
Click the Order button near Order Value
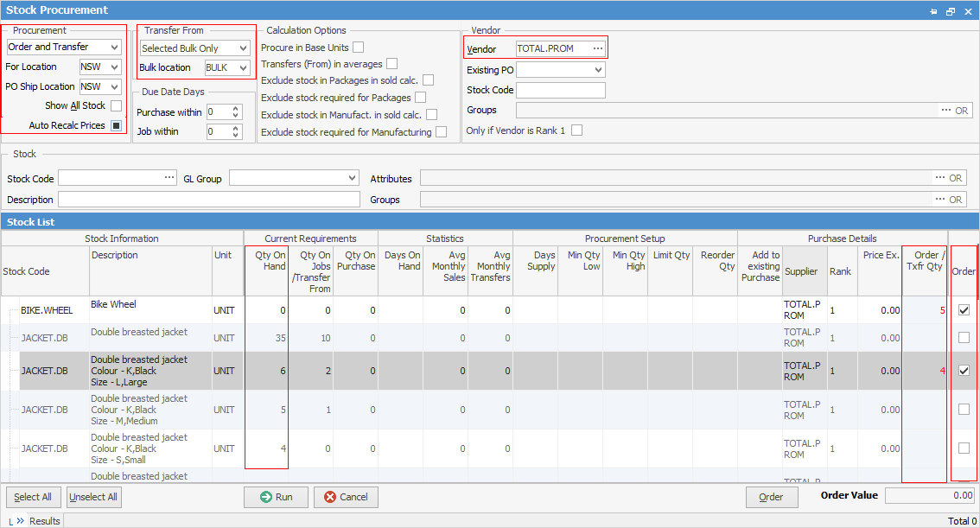click(771, 497)
